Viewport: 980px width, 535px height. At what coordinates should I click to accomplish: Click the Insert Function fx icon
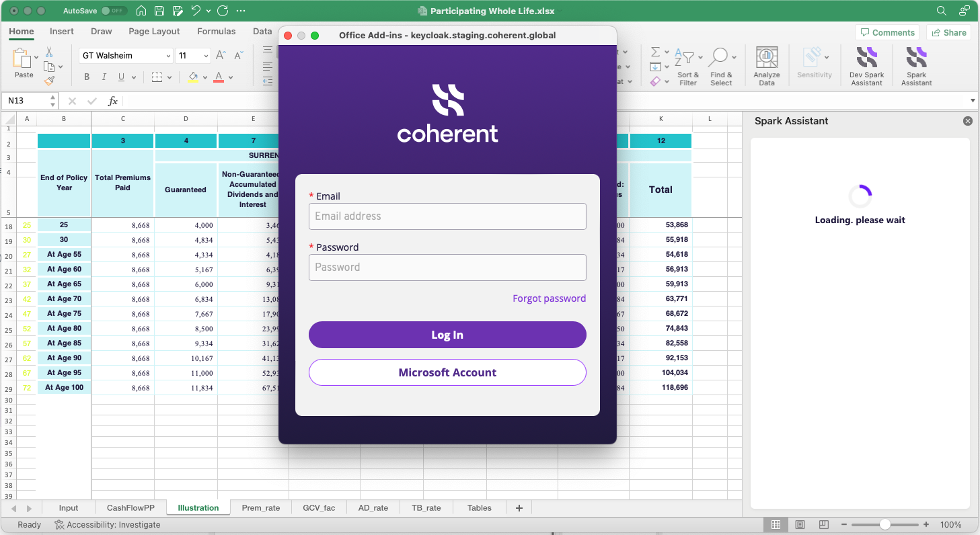(113, 101)
